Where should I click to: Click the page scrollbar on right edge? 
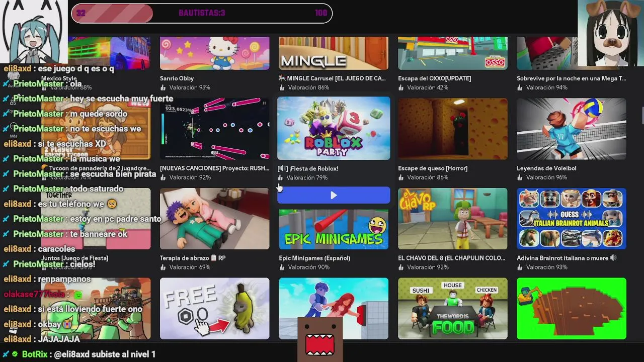(x=642, y=115)
